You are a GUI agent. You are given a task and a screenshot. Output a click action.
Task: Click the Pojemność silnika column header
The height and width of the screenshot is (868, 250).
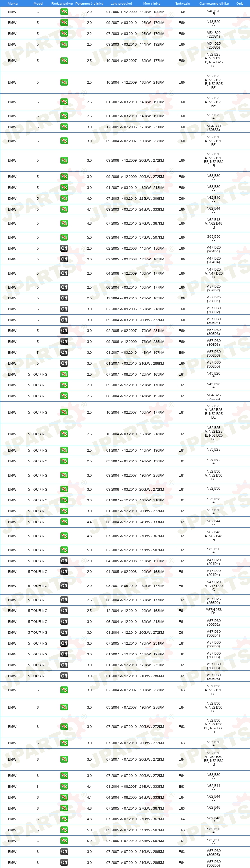click(89, 4)
